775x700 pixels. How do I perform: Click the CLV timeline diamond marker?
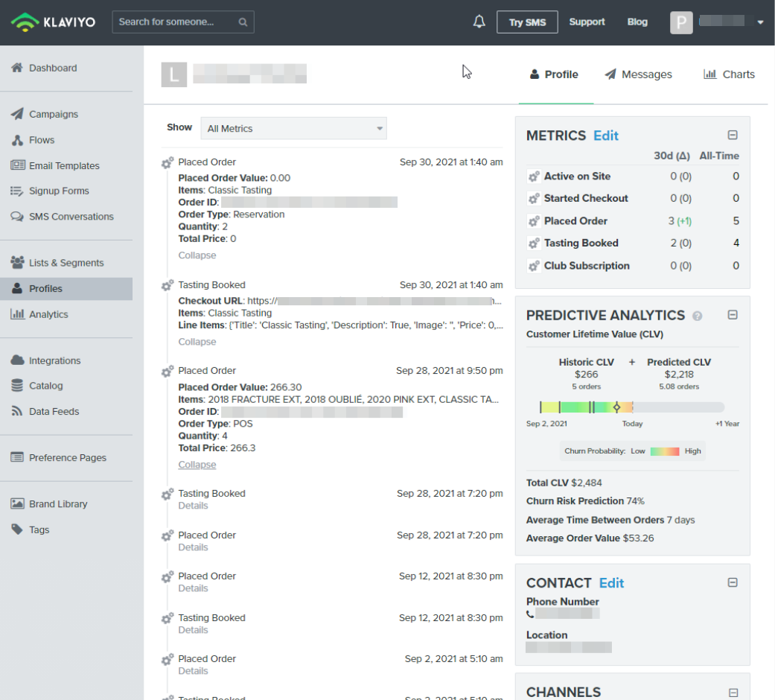coord(616,407)
